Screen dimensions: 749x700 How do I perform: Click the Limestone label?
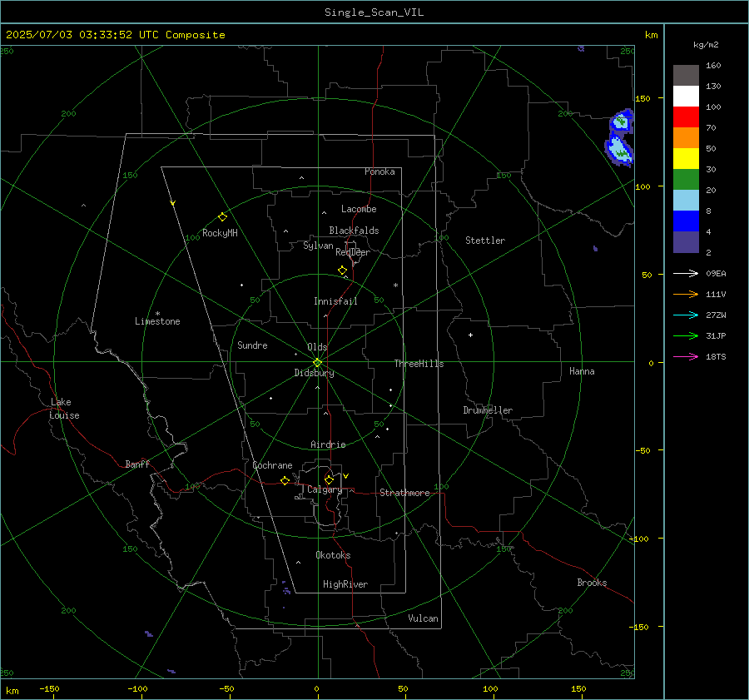tap(157, 321)
